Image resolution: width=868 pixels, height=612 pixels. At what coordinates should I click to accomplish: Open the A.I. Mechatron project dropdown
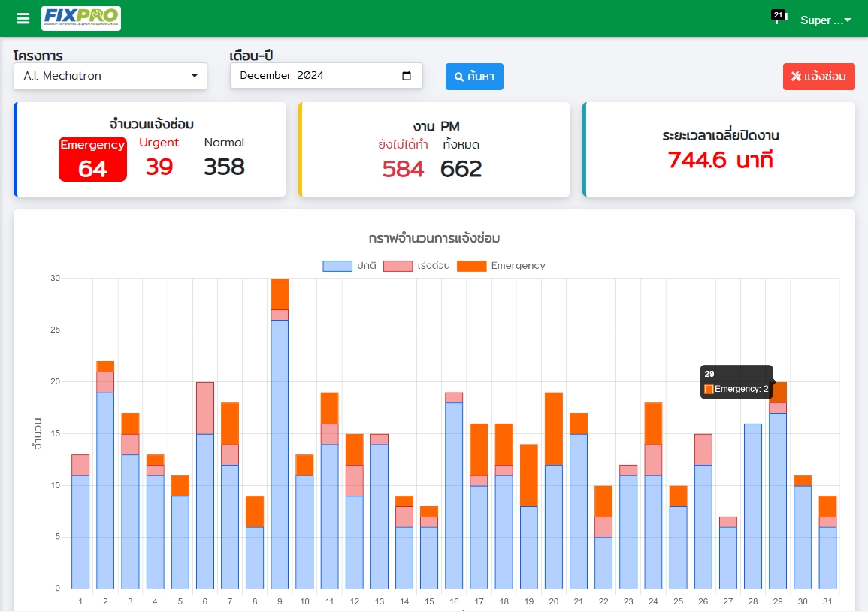click(110, 76)
